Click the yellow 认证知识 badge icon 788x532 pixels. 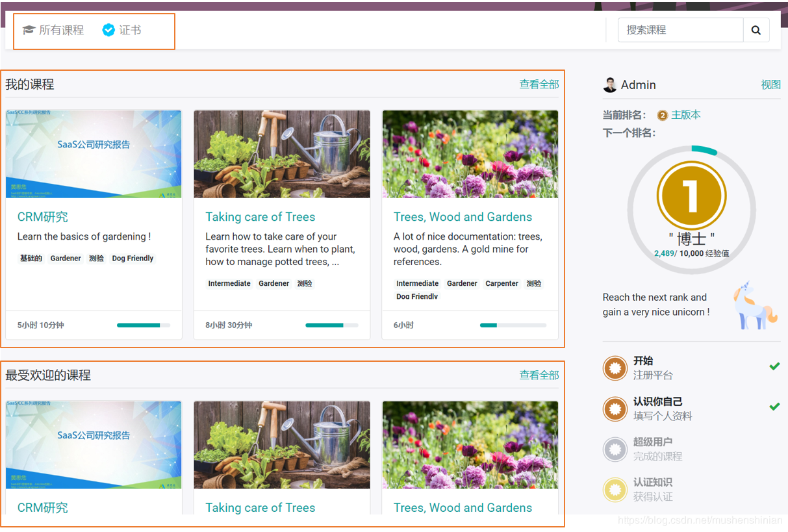point(615,490)
